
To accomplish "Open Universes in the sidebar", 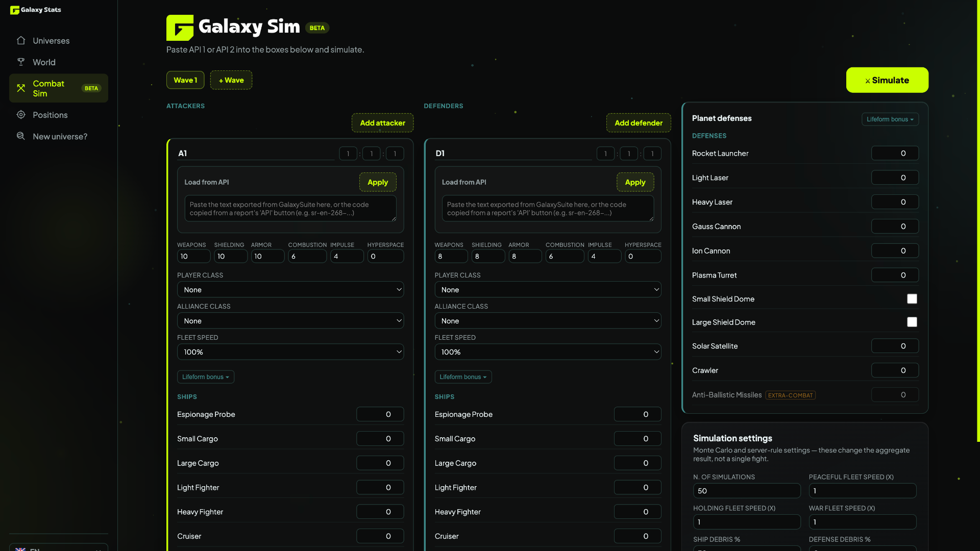I will pos(59,41).
